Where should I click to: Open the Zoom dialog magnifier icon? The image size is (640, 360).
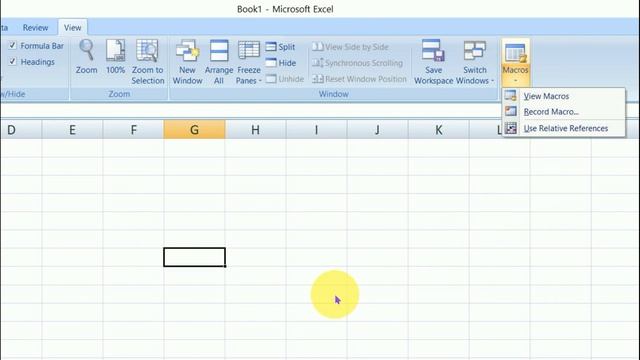[x=87, y=50]
